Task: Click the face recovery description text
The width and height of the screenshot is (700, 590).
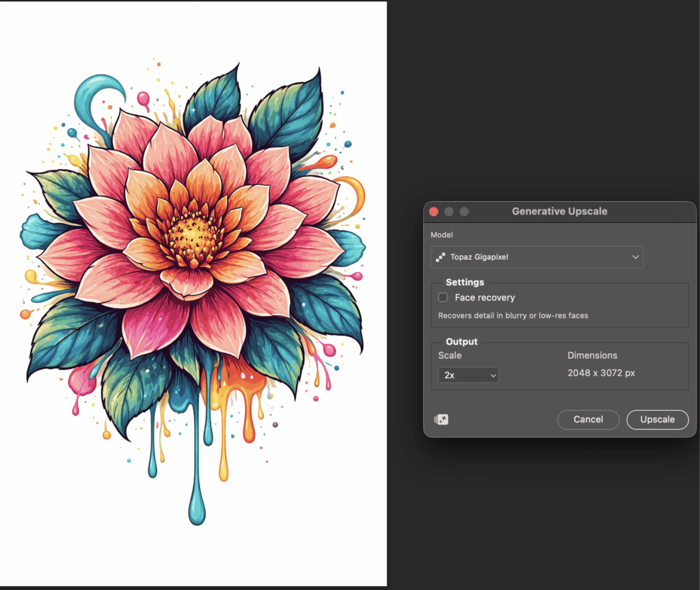Action: click(x=513, y=316)
